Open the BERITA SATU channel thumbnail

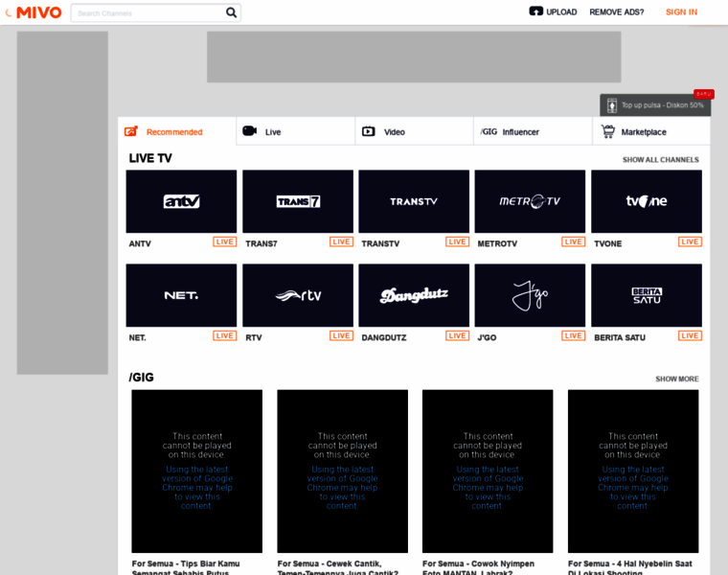[647, 295]
